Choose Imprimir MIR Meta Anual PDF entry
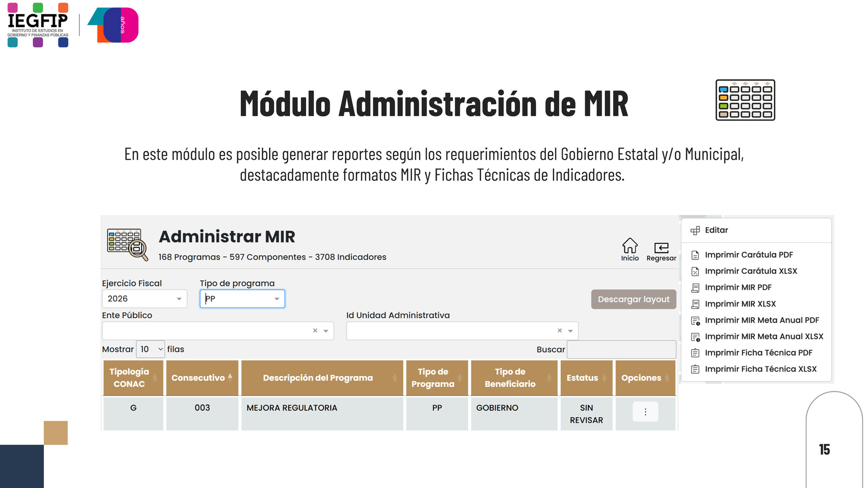The image size is (868, 488). pos(756,320)
